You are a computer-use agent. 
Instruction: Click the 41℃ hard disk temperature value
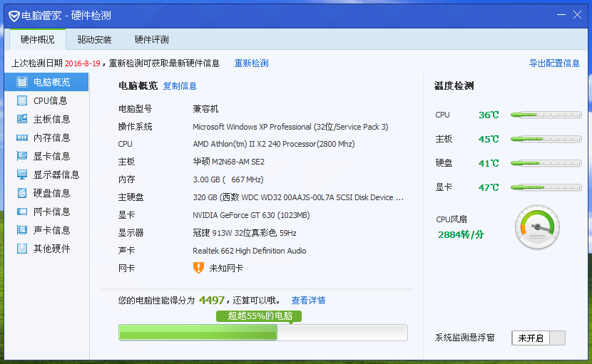(489, 163)
